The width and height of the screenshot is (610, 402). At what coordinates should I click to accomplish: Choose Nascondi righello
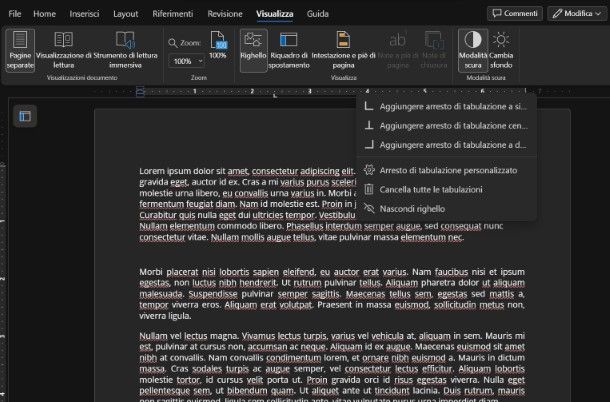[x=446, y=209]
